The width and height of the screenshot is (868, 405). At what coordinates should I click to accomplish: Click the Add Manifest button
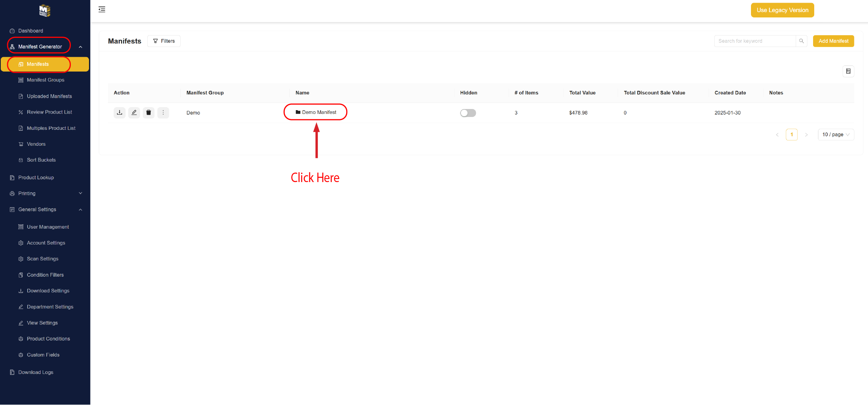tap(833, 41)
